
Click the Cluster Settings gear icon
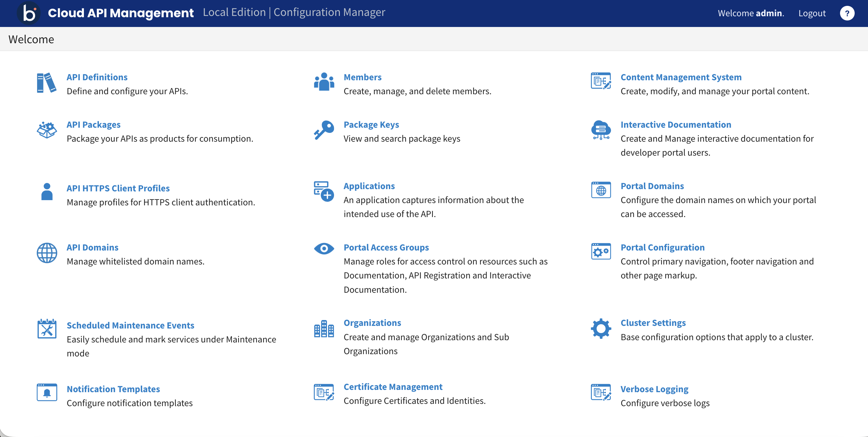[x=601, y=328]
